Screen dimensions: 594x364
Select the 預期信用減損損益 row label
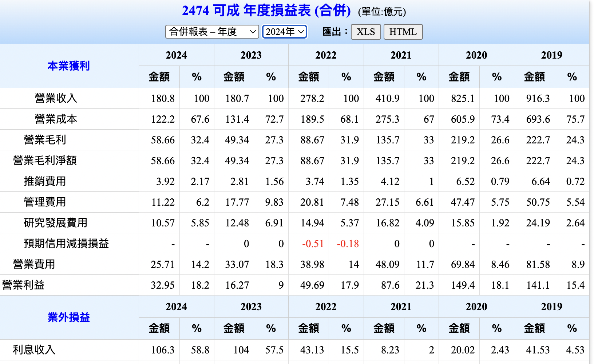(x=66, y=244)
